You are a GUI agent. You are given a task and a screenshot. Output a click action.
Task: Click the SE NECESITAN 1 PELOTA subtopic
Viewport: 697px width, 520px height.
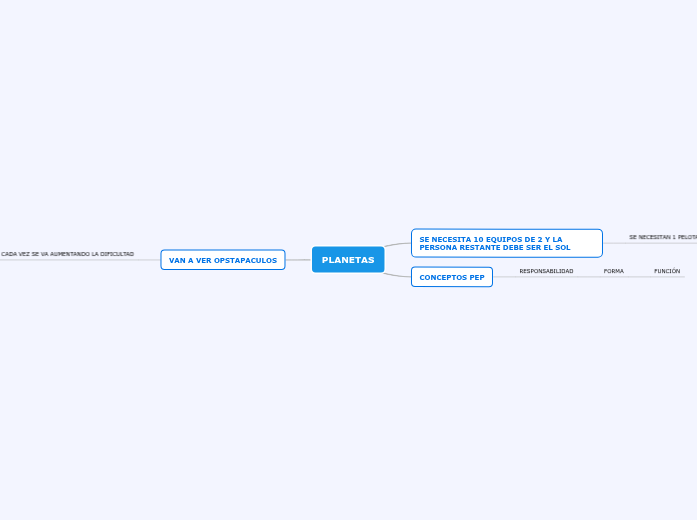pyautogui.click(x=662, y=237)
